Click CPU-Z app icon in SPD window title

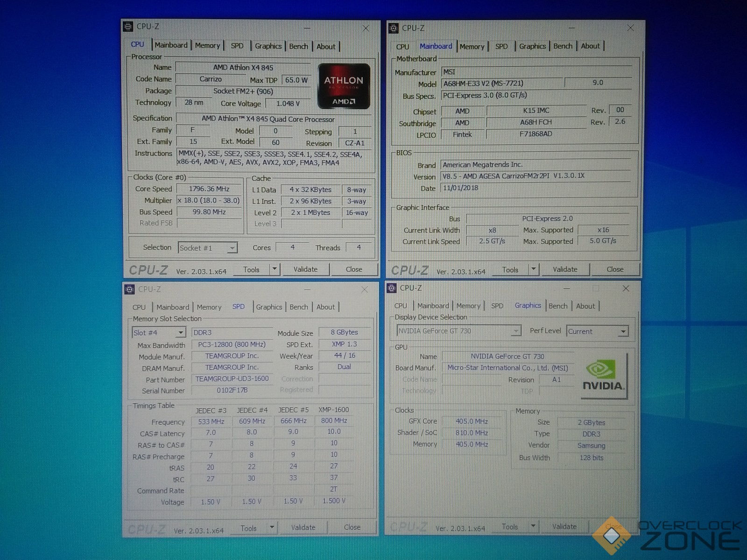pyautogui.click(x=130, y=289)
